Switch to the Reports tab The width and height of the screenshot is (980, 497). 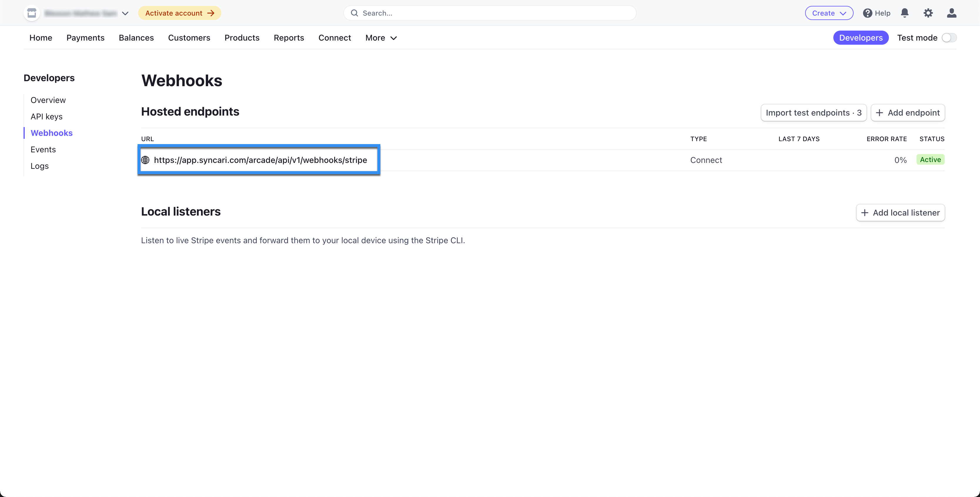289,38
